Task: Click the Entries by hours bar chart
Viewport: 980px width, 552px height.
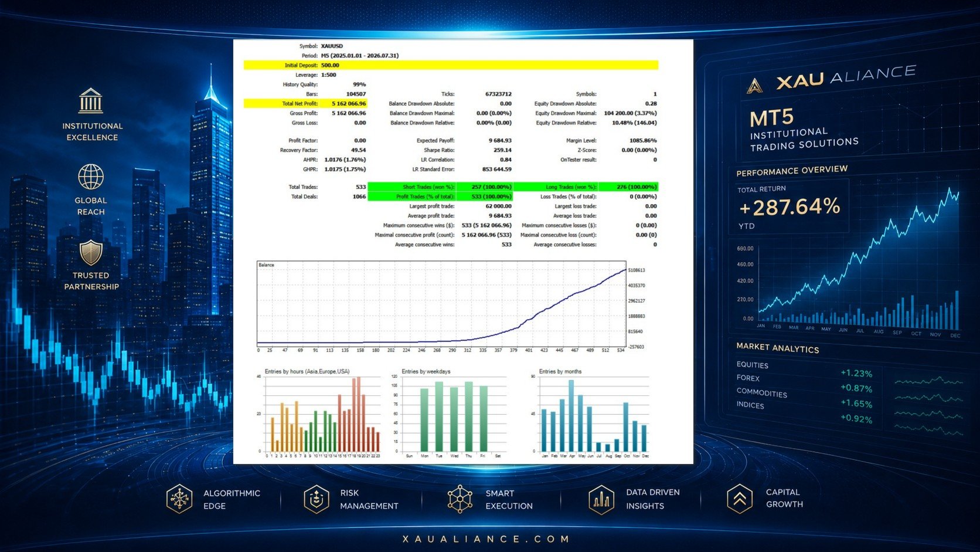Action: coord(318,414)
